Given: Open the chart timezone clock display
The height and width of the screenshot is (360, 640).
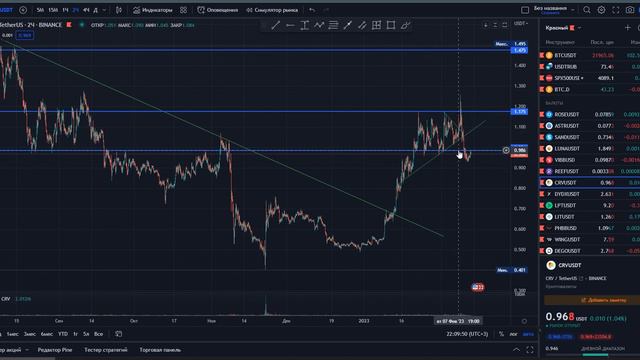Looking at the screenshot, I should 467,334.
